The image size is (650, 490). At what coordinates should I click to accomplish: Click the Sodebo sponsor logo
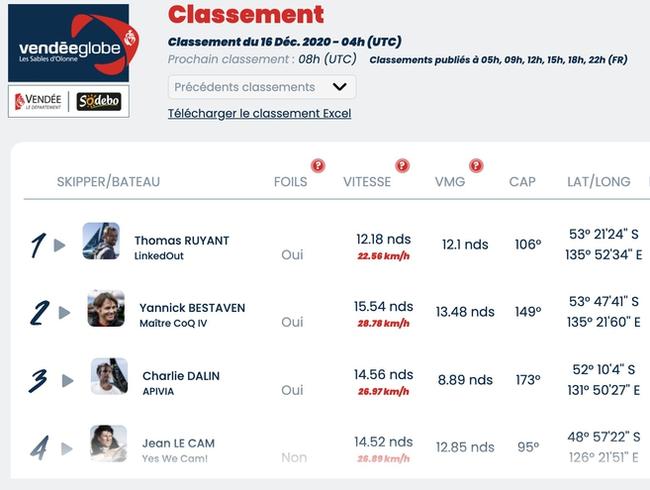point(99,102)
